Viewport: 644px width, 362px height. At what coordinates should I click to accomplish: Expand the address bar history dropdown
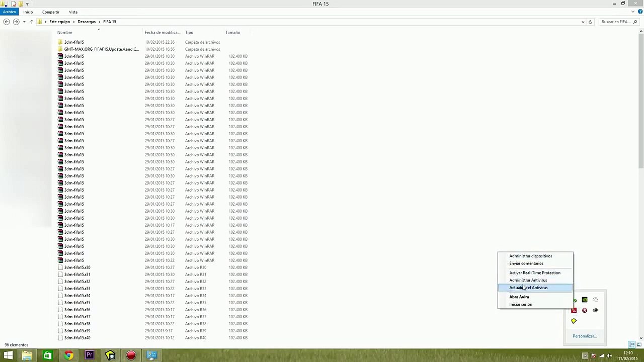(x=583, y=22)
